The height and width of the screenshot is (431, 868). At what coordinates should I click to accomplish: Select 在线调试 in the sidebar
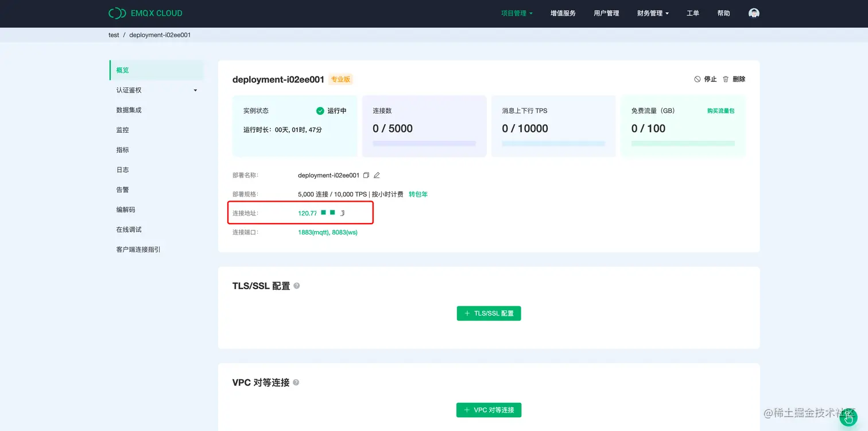coord(130,229)
